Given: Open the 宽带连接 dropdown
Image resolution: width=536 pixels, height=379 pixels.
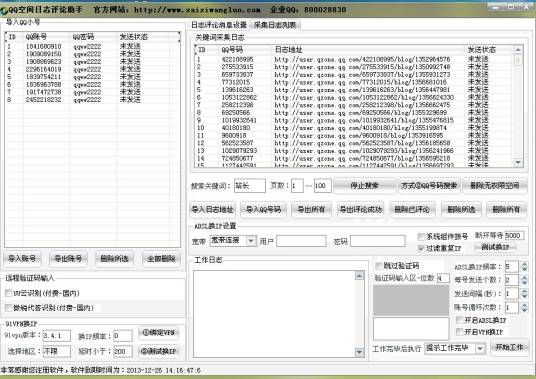Looking at the screenshot, I should (x=251, y=241).
